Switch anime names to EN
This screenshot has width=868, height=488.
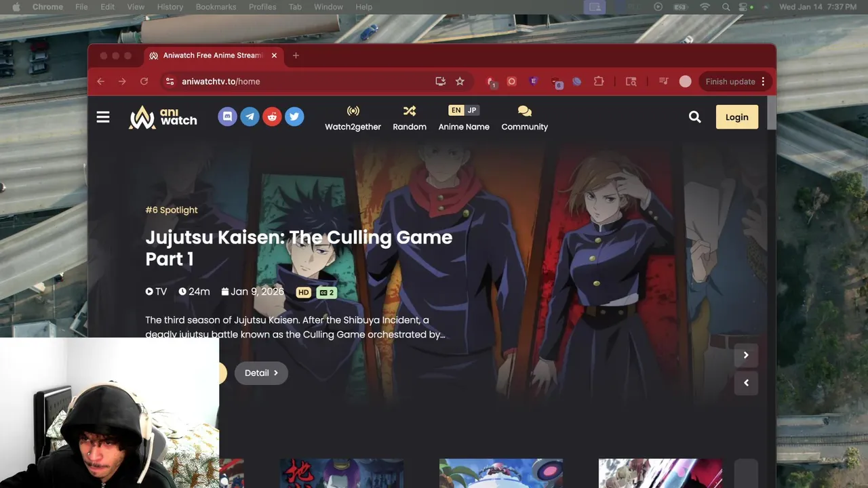point(456,110)
